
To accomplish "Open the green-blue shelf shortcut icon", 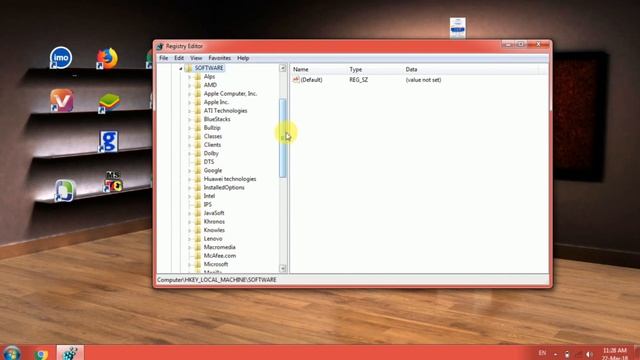I will tap(65, 191).
